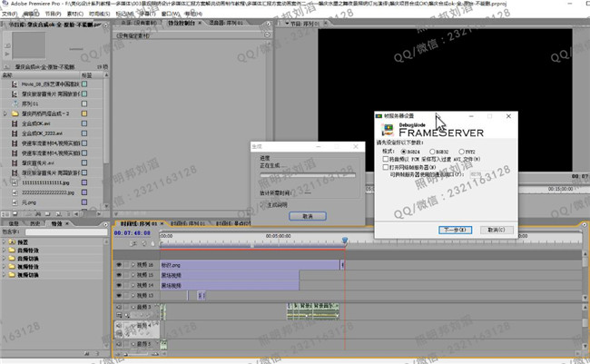This screenshot has height=364, width=590.
Task: Select the RGB32 format radio button
Action: coord(432,152)
